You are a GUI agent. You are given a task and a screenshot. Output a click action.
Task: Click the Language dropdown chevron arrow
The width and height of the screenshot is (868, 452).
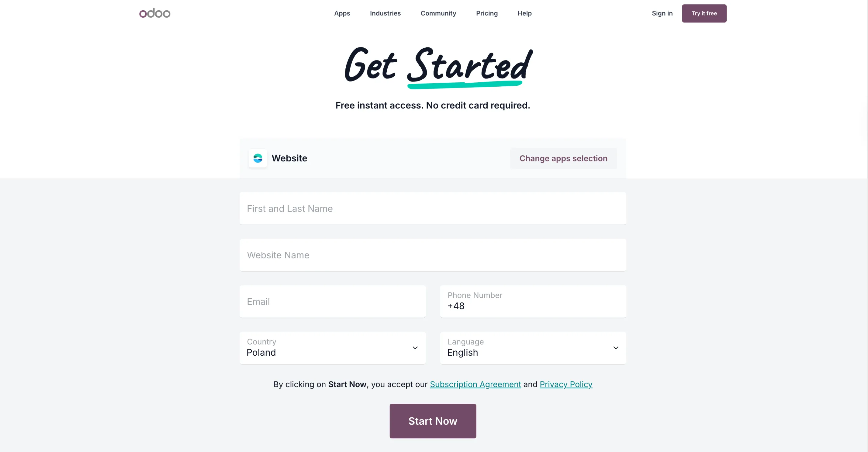(616, 348)
